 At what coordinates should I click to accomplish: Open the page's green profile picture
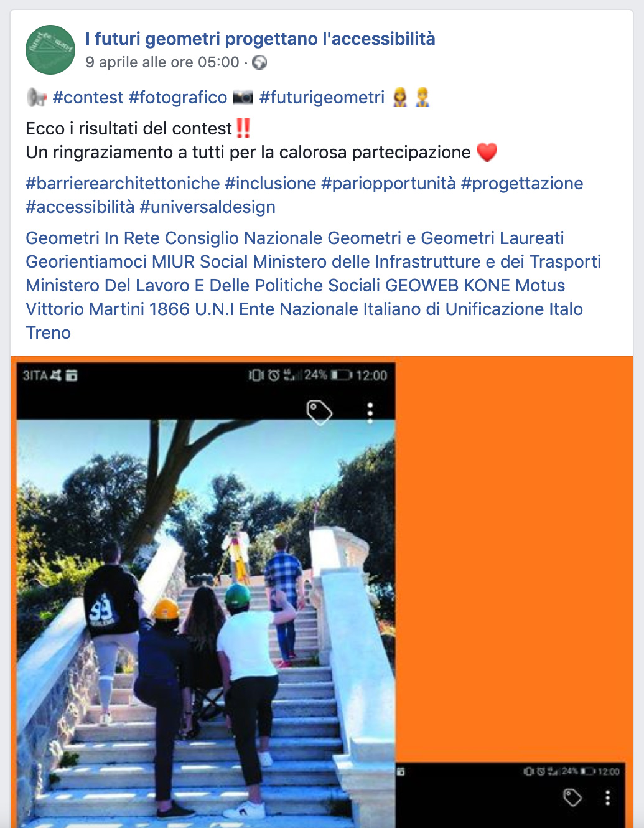pyautogui.click(x=50, y=50)
